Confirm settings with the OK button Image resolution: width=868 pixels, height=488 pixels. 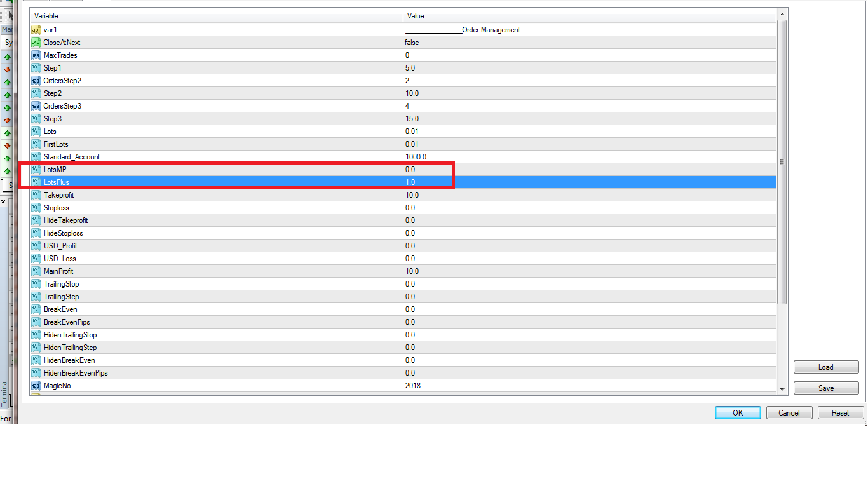[x=738, y=413]
